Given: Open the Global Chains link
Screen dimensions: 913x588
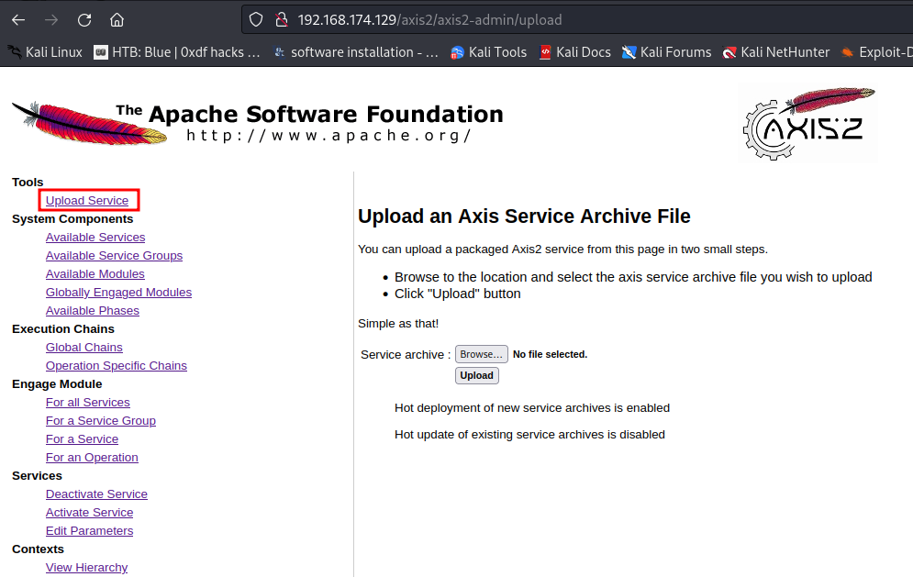Looking at the screenshot, I should coord(84,347).
